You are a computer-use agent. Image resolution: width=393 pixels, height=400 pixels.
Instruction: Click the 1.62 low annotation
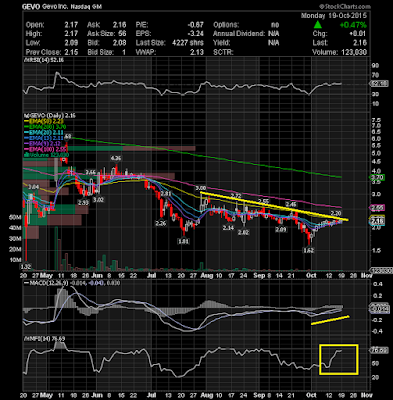tap(309, 250)
